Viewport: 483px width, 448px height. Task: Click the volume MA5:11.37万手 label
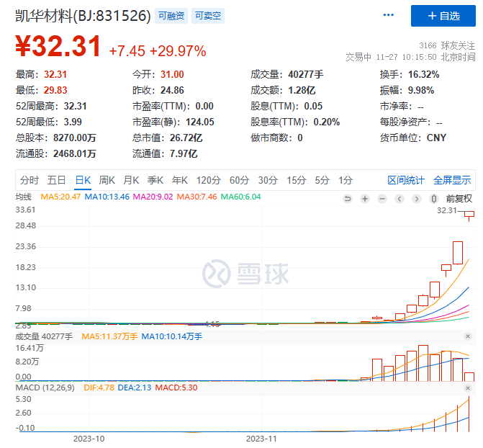109,336
